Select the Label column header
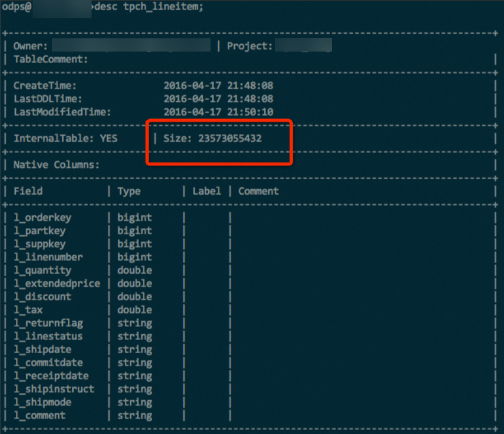 (207, 191)
